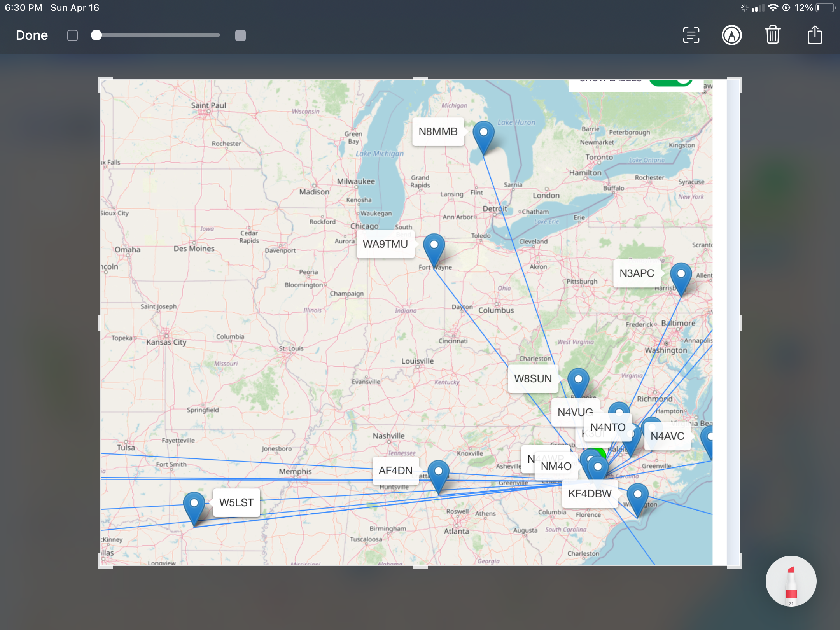Click the W8SUN map pin

pyautogui.click(x=578, y=383)
